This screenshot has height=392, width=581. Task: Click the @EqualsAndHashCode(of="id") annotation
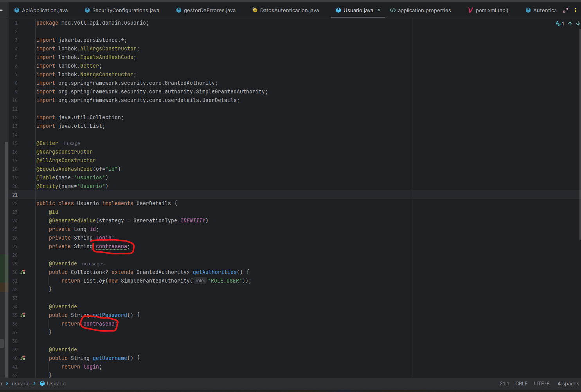79,169
